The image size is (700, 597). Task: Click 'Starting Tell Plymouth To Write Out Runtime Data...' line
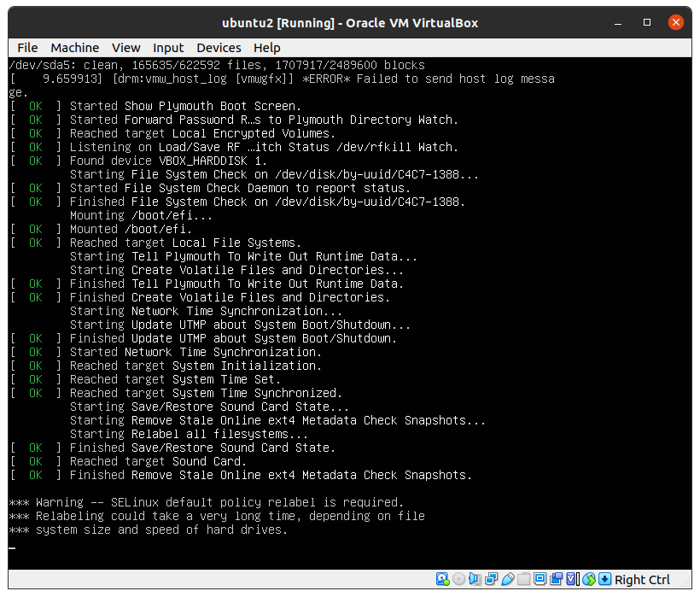pyautogui.click(x=243, y=257)
